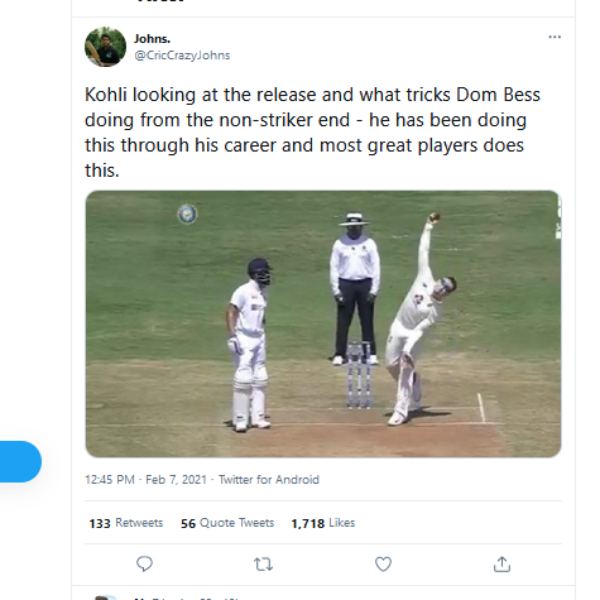Like the tweet with the heart icon
Screen dimensions: 600x600
[x=383, y=564]
